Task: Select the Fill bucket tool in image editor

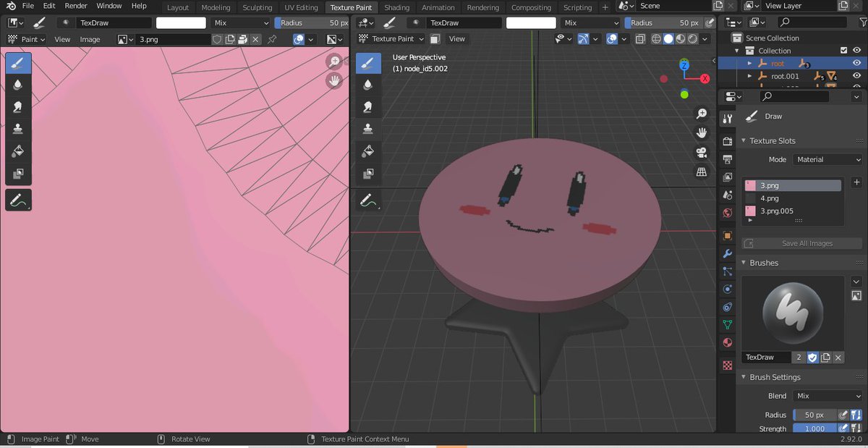Action: click(18, 151)
